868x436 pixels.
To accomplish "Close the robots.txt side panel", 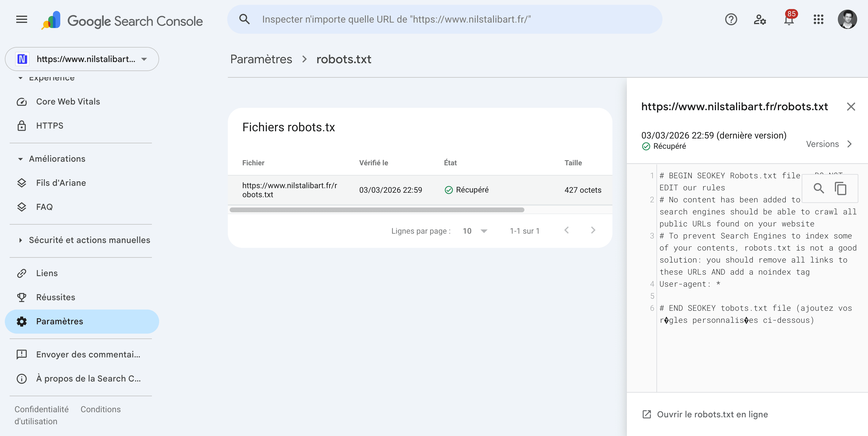I will point(851,107).
